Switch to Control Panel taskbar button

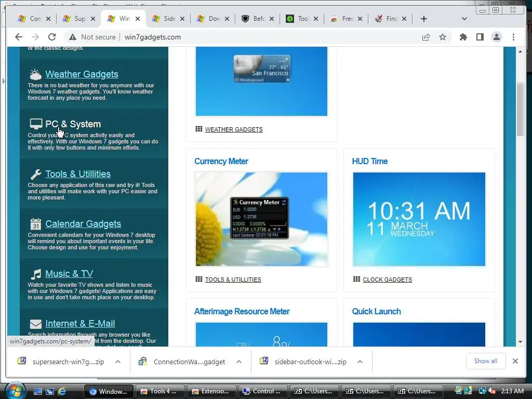(x=263, y=391)
